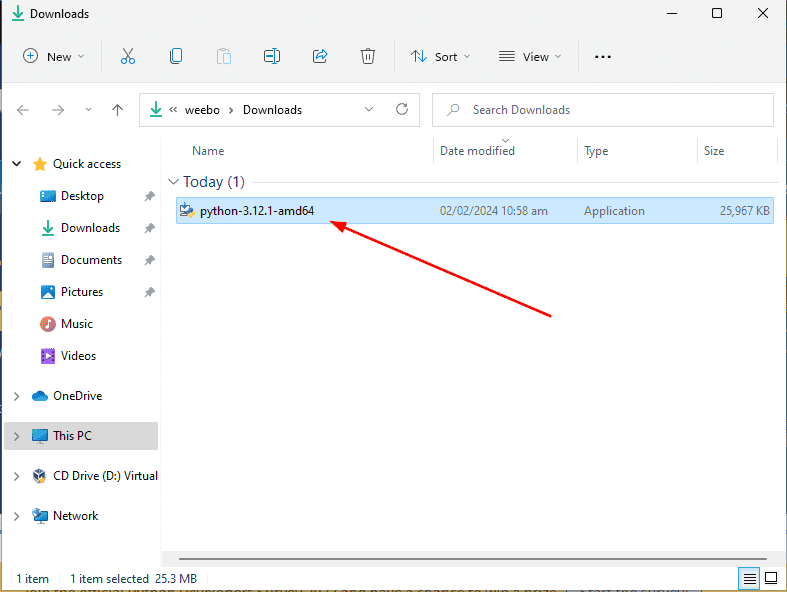This screenshot has width=787, height=592.
Task: Click the Rename icon in toolbar
Action: (272, 56)
